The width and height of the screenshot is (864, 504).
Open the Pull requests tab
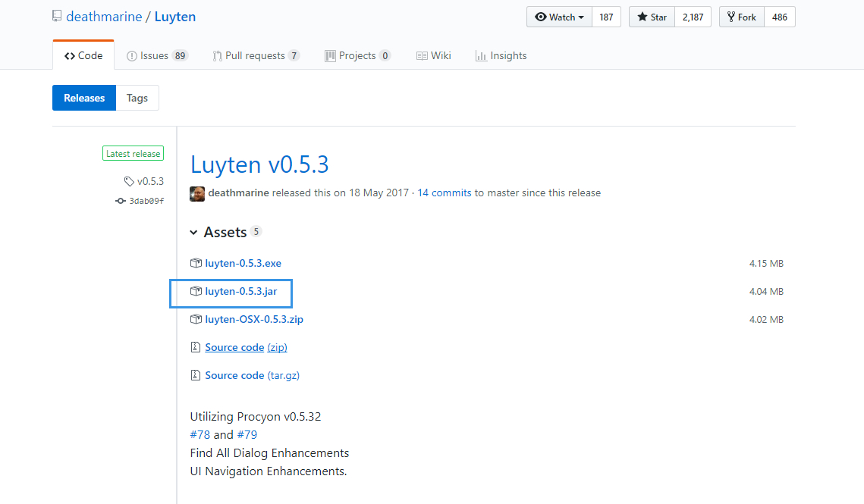[256, 55]
